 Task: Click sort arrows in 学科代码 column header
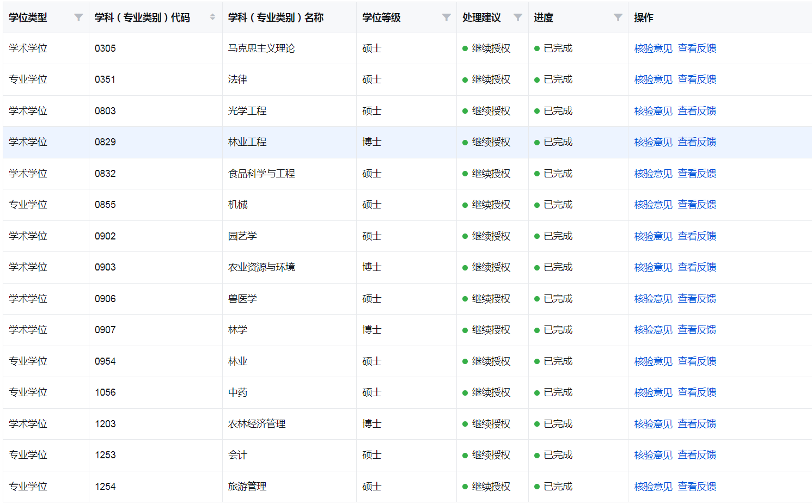coord(212,17)
